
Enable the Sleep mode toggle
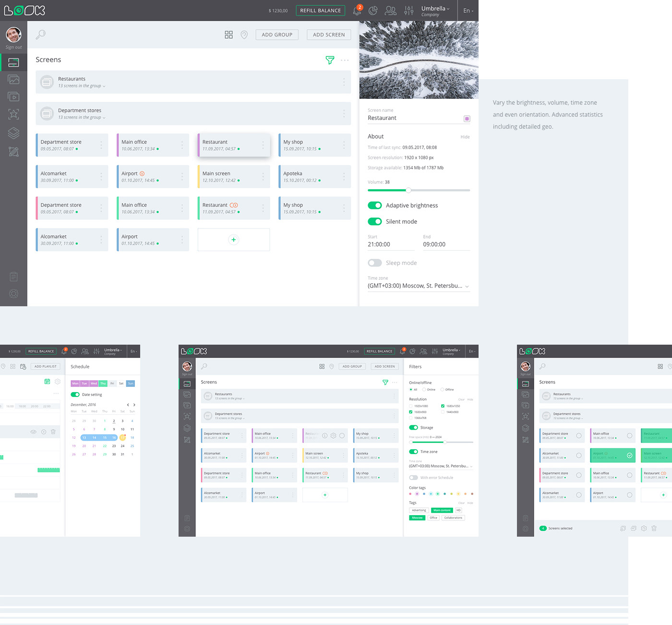pos(375,263)
